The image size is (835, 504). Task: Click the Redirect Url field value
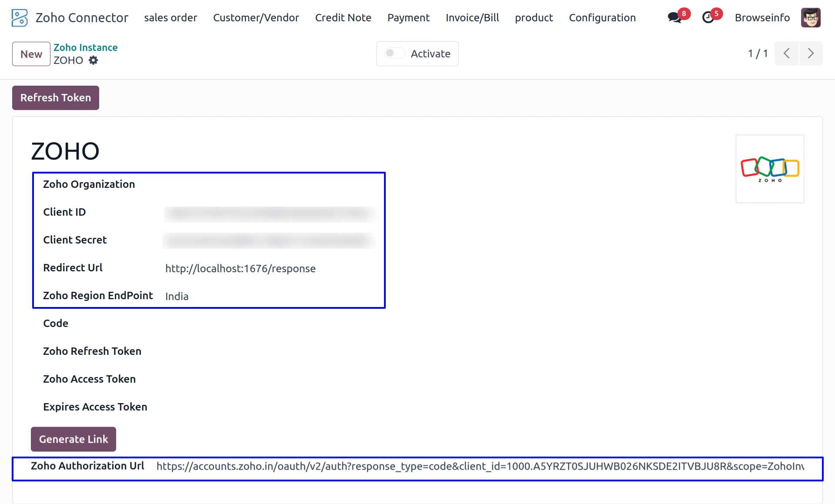click(240, 269)
